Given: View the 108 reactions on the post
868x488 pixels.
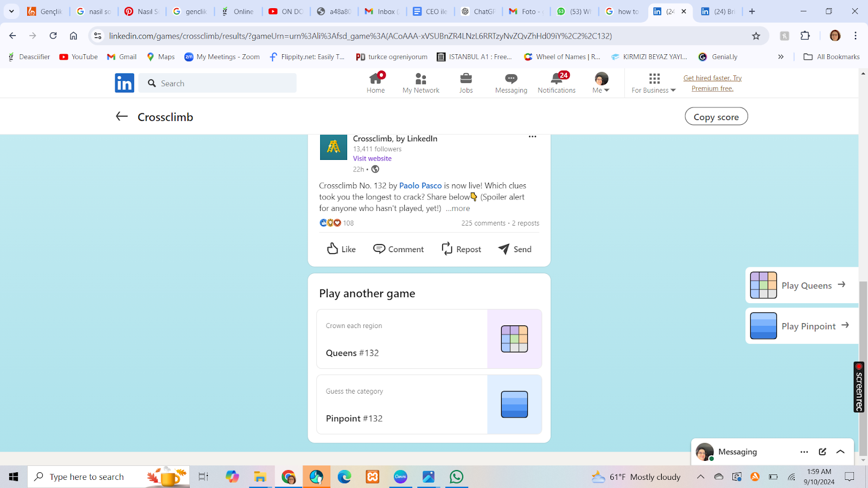Looking at the screenshot, I should [336, 223].
